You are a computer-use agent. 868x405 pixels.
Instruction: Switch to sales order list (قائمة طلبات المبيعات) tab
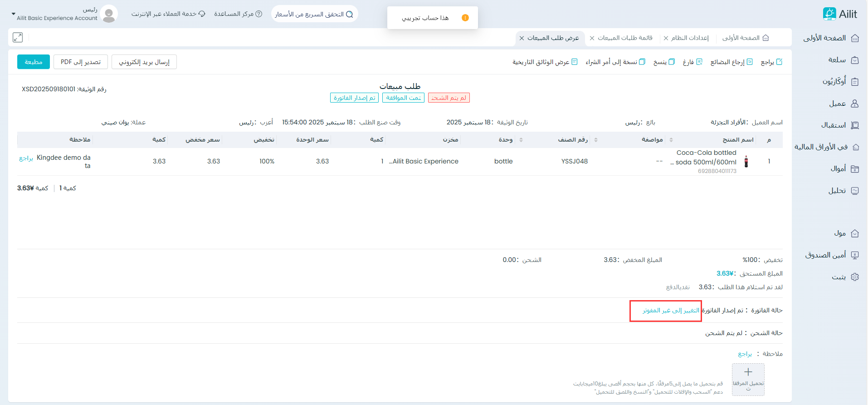(625, 38)
